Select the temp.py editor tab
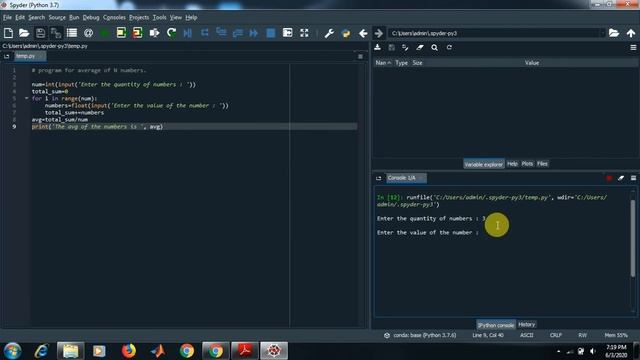The height and width of the screenshot is (360, 640). pos(30,56)
